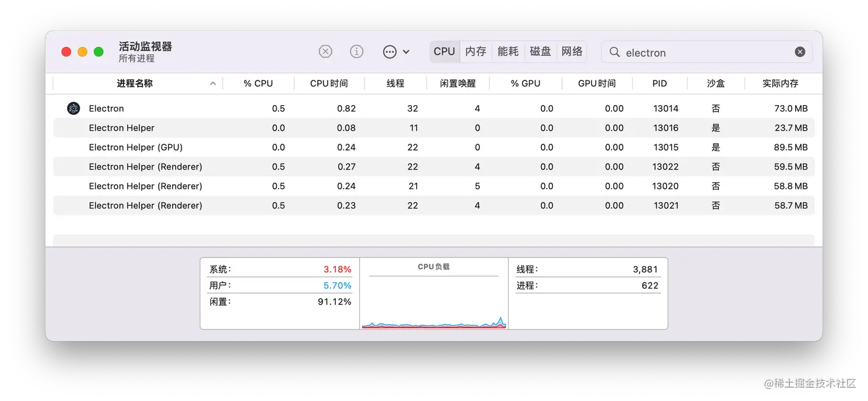The width and height of the screenshot is (868, 401).
Task: Sort by 进程名称 column header
Action: (x=135, y=83)
